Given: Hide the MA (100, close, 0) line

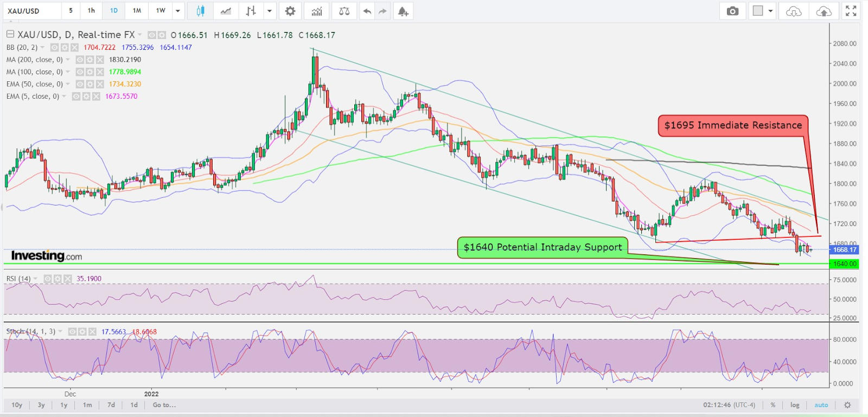Looking at the screenshot, I should point(80,72).
